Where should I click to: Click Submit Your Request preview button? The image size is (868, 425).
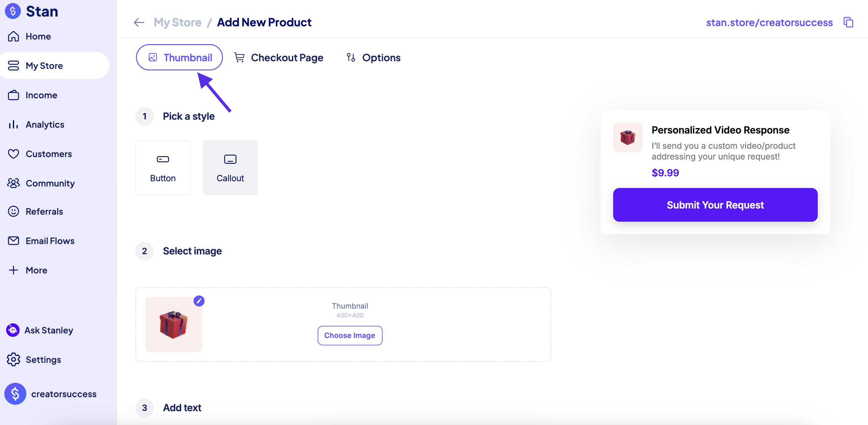pos(715,205)
